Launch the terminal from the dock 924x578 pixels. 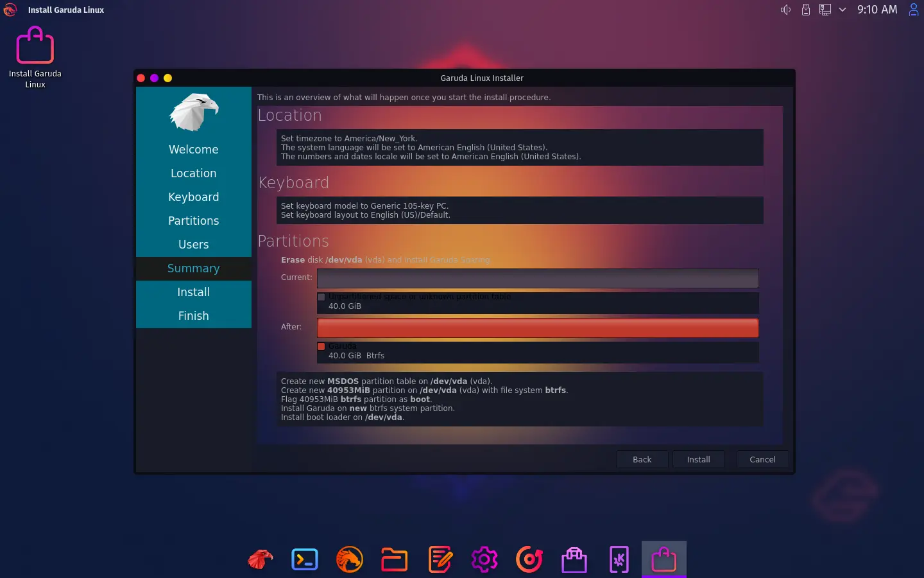tap(305, 559)
